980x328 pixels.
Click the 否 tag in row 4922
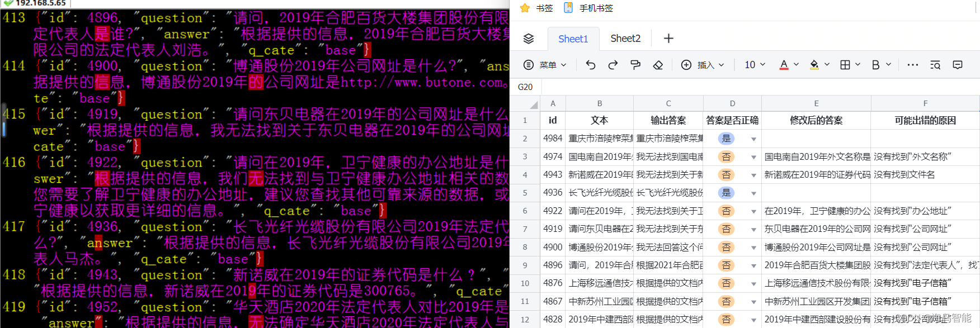click(x=726, y=211)
